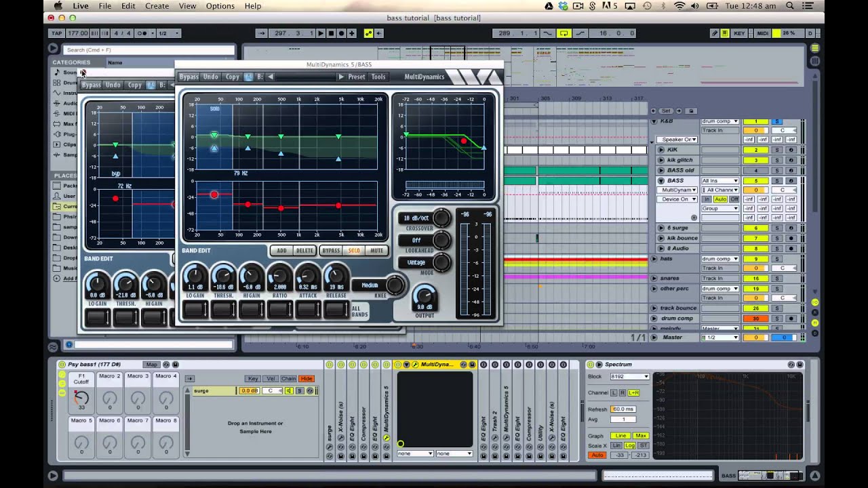868x488 pixels.
Task: Stop playback with the transport Stop button
Action: (331, 33)
